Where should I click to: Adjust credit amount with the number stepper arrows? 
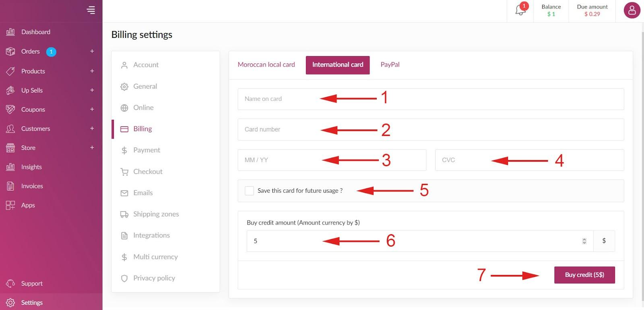click(584, 241)
